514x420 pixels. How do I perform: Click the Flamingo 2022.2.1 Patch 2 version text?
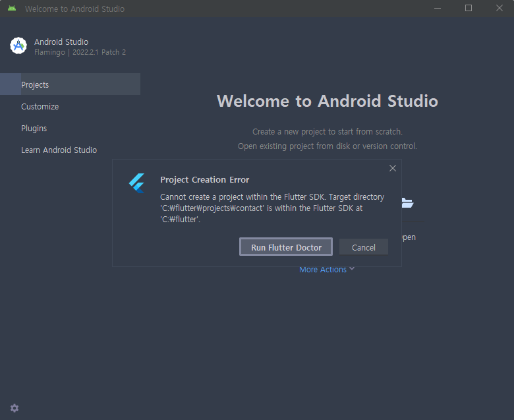80,52
